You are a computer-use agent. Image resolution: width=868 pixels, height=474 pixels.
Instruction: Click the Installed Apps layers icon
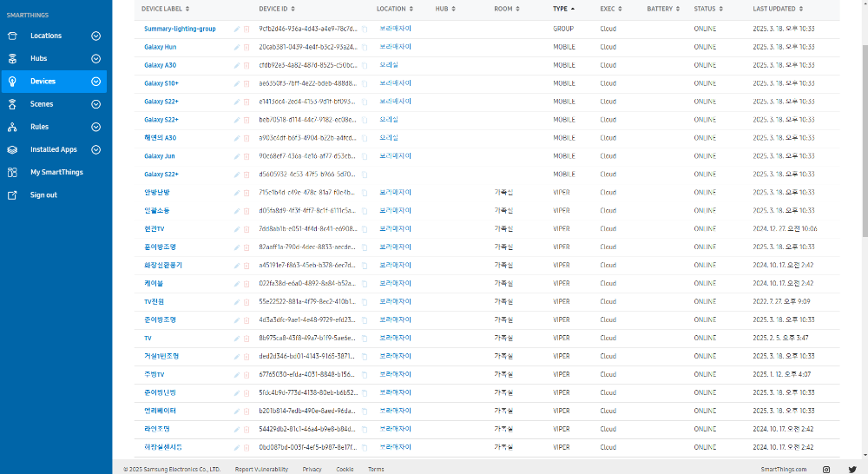coord(12,149)
